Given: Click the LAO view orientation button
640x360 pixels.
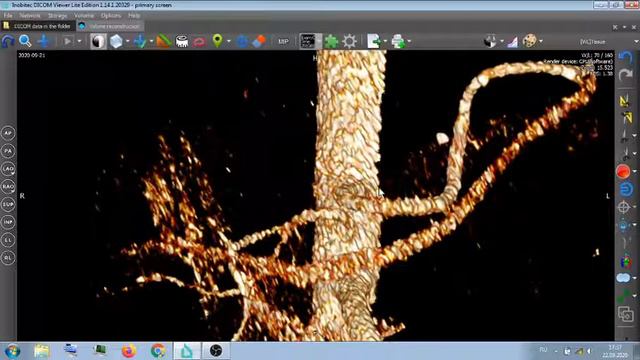Looking at the screenshot, I should click(x=8, y=169).
